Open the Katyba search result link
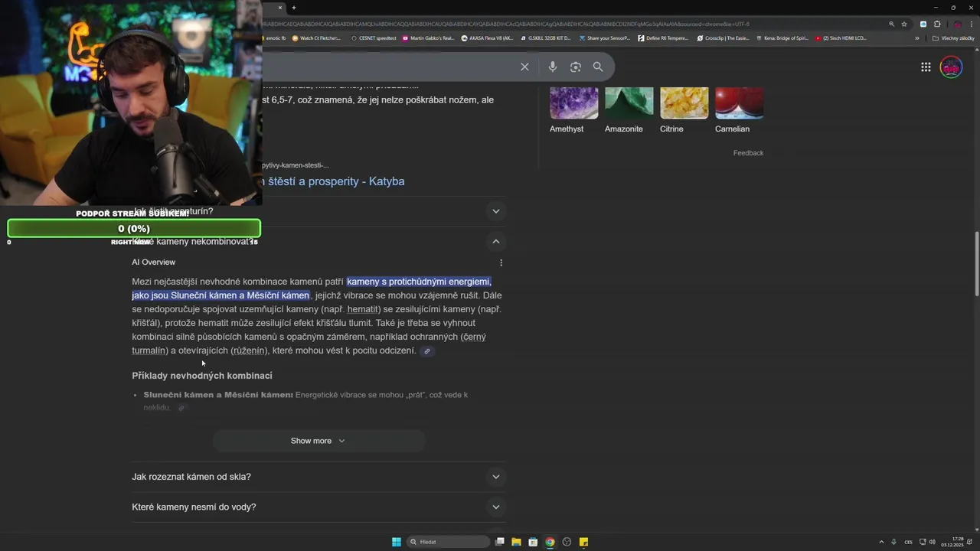 [x=333, y=181]
